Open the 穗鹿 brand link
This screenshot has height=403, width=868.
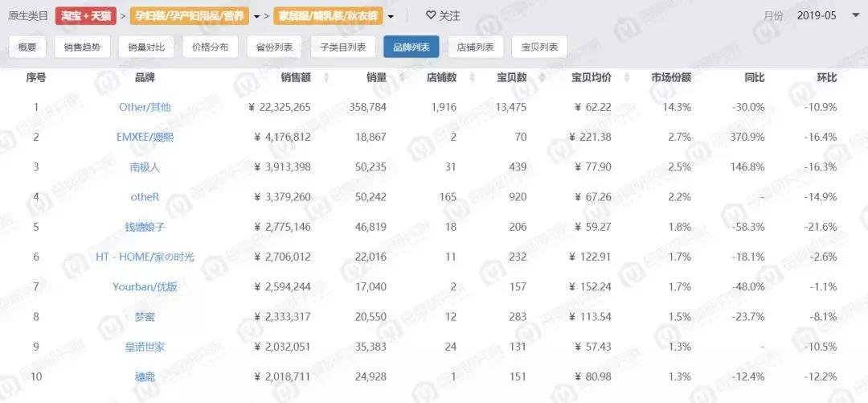pos(145,377)
